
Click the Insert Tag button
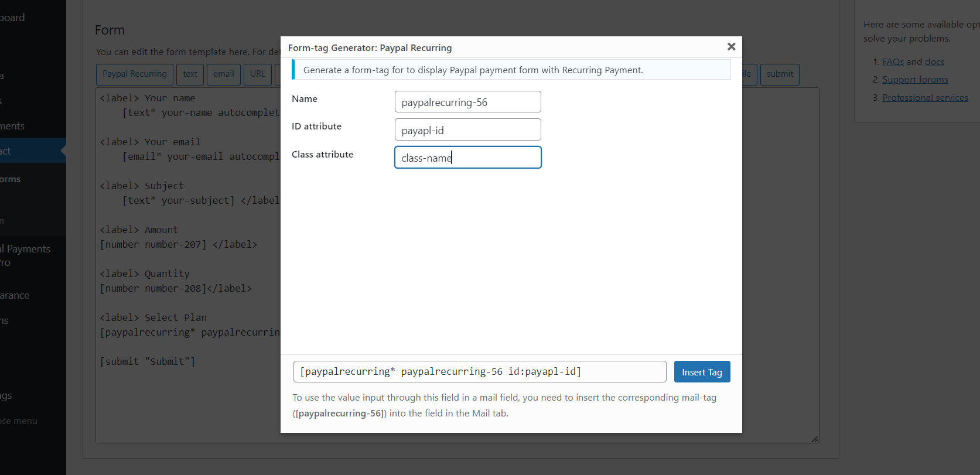[x=702, y=372]
